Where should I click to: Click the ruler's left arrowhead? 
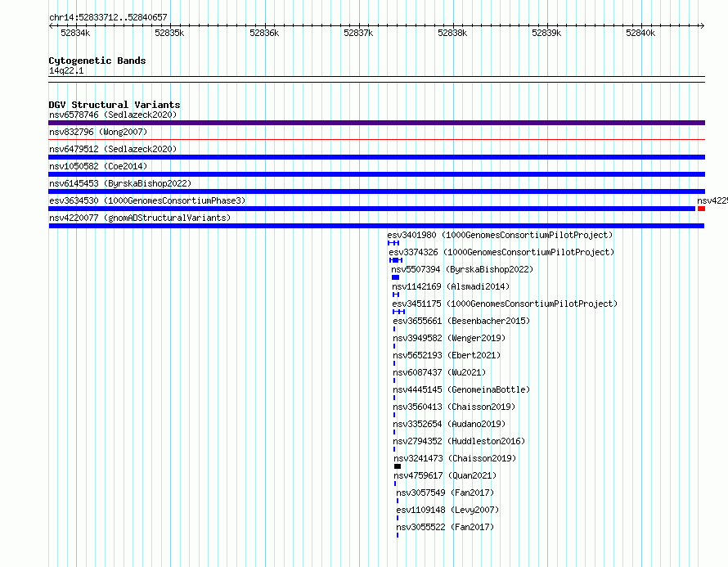(x=51, y=25)
